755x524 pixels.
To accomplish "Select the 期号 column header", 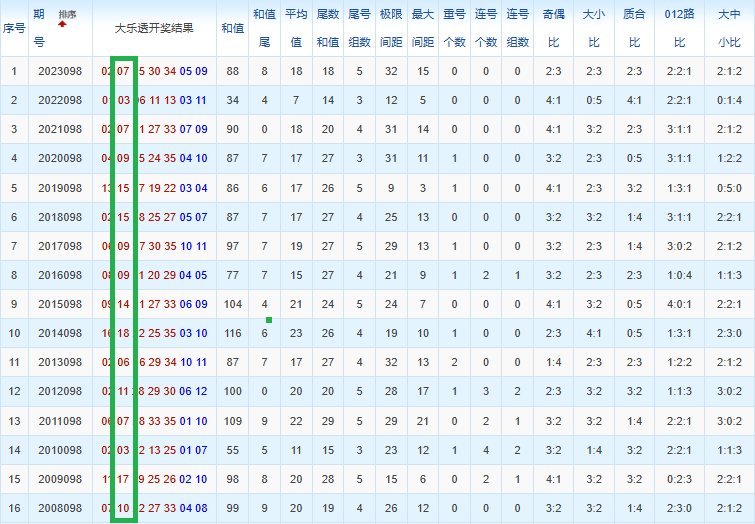I will click(39, 28).
